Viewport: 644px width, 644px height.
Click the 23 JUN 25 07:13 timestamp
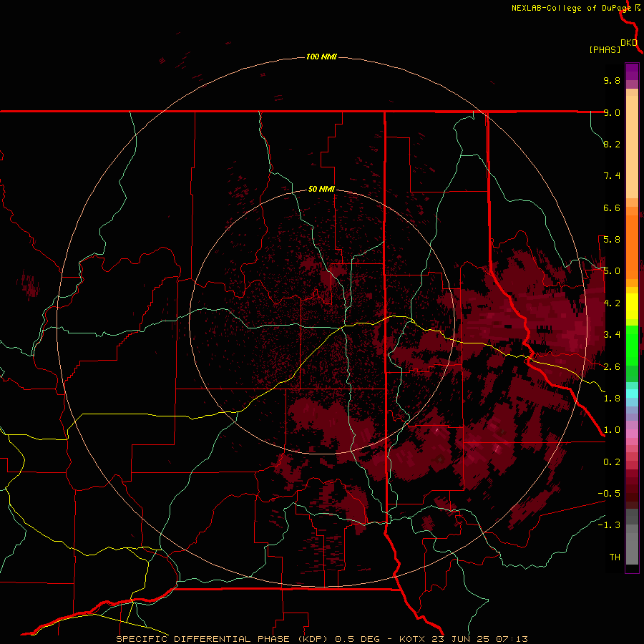pos(479,639)
